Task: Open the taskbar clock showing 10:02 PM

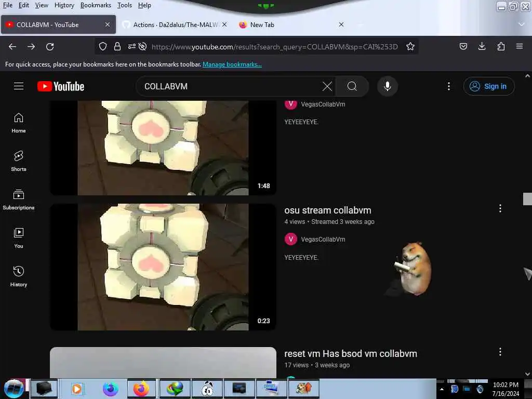Action: pos(506,389)
